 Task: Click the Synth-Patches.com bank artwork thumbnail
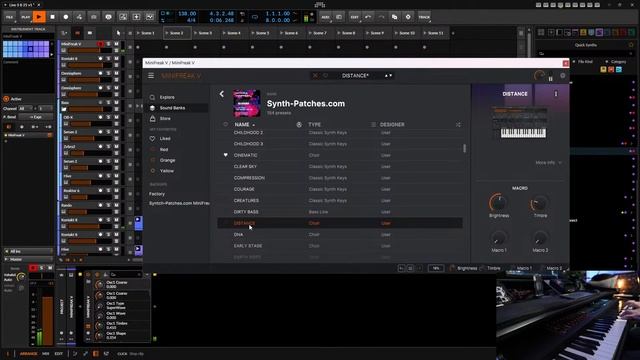pyautogui.click(x=247, y=103)
